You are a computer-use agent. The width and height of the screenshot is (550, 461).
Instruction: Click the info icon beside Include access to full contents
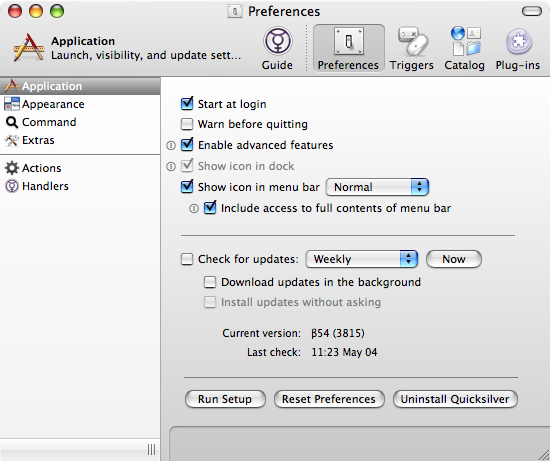[x=194, y=208]
